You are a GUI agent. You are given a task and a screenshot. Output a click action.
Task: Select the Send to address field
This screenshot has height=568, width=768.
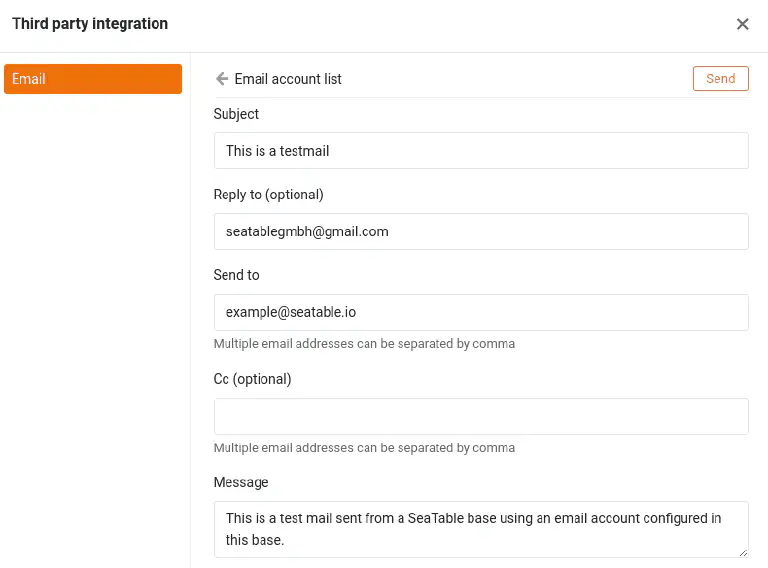point(481,312)
